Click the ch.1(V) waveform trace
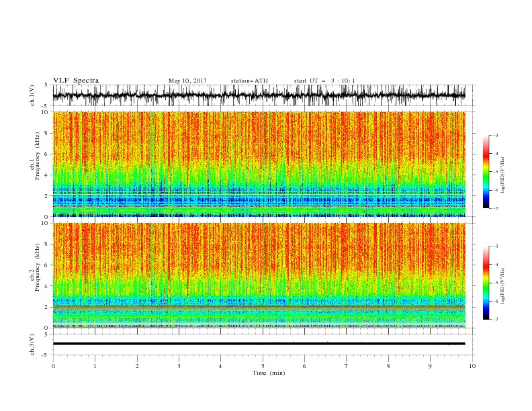Image resolution: width=532 pixels, height=411 pixels. [259, 95]
